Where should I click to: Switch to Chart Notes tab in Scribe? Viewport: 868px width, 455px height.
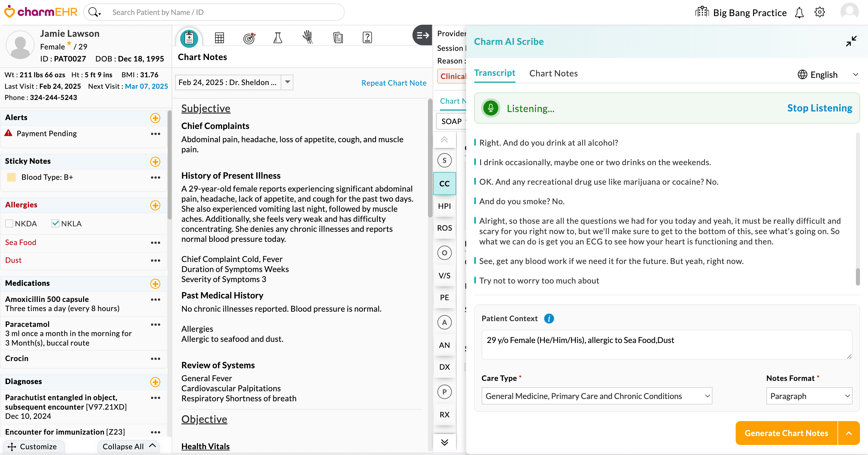(x=553, y=73)
